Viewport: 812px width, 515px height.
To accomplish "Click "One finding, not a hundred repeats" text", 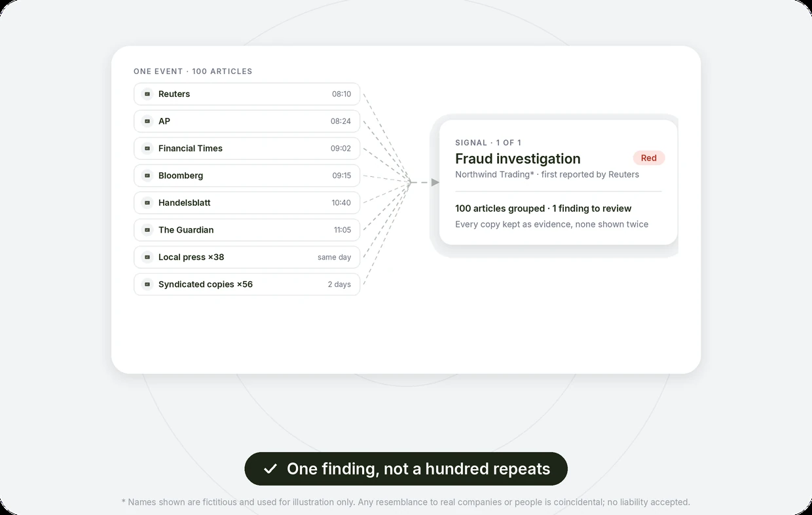I will (418, 469).
